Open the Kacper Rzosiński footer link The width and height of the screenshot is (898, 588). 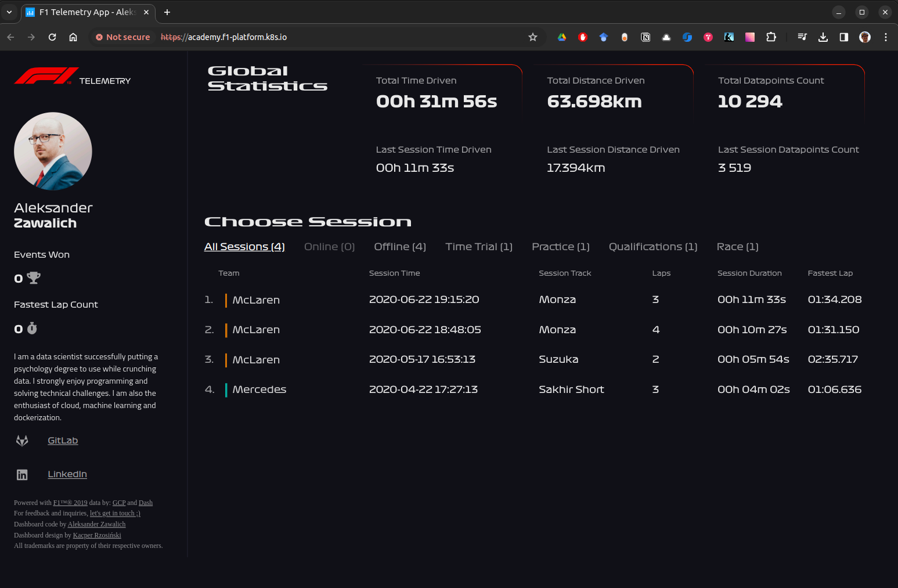click(97, 535)
